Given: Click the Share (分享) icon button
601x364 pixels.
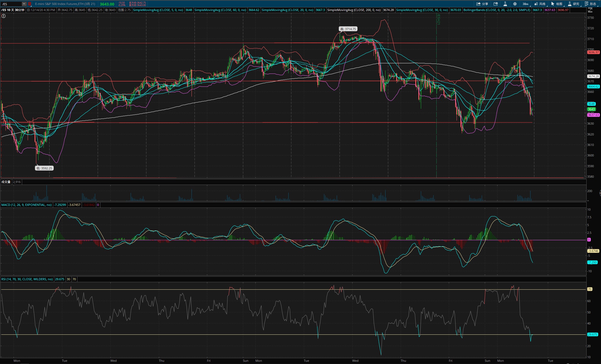Looking at the screenshot, I should [x=482, y=4].
